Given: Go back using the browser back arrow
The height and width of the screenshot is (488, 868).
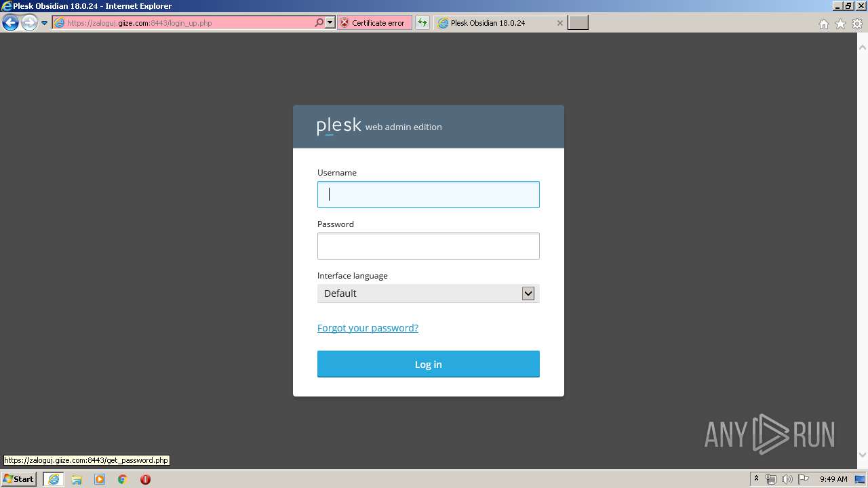Looking at the screenshot, I should point(10,23).
